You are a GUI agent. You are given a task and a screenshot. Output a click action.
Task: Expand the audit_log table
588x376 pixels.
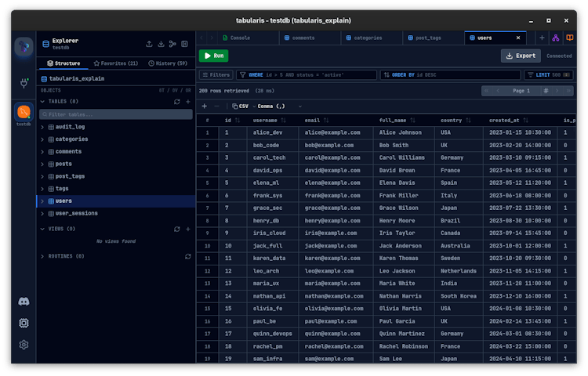(x=42, y=128)
